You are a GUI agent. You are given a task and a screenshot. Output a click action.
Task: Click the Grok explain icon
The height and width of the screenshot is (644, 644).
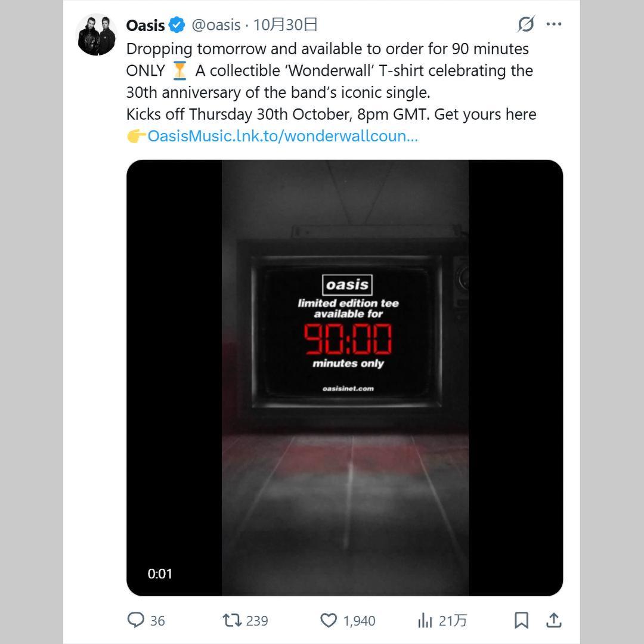click(x=525, y=24)
